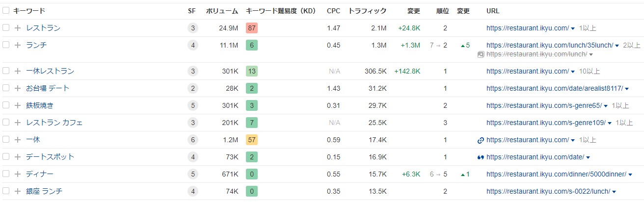This screenshot has width=644, height=202.
Task: Click the +142.8K traffic change value
Action: (x=407, y=71)
